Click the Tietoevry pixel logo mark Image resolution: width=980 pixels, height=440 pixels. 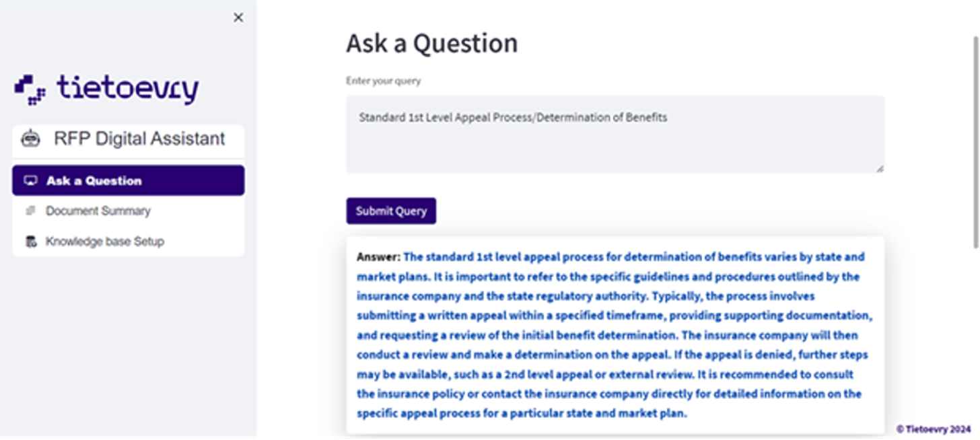tap(30, 89)
